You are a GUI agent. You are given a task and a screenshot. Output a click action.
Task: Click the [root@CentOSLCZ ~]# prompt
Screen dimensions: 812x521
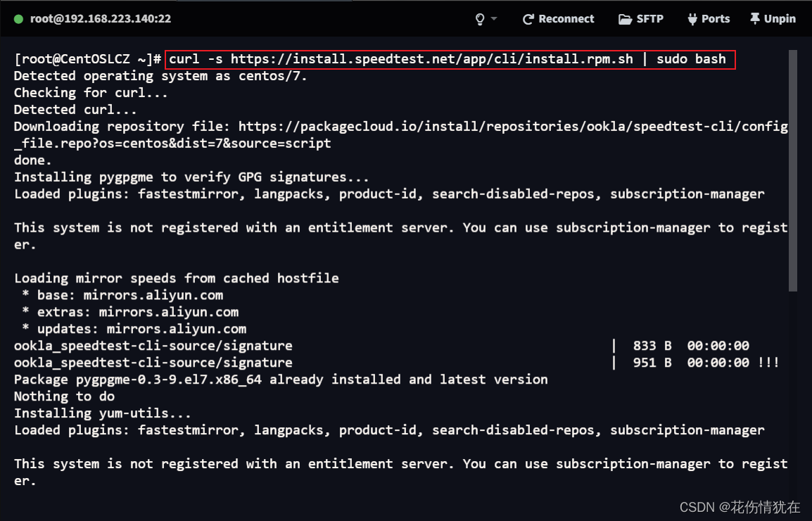(x=87, y=59)
